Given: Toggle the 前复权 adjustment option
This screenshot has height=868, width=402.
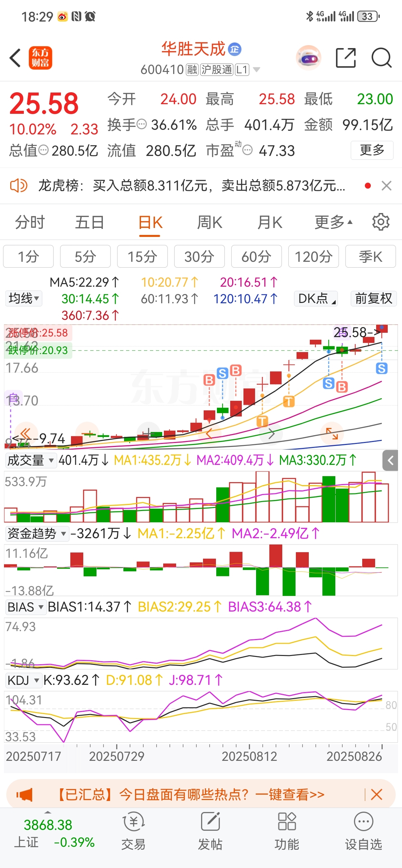Looking at the screenshot, I should [x=374, y=299].
